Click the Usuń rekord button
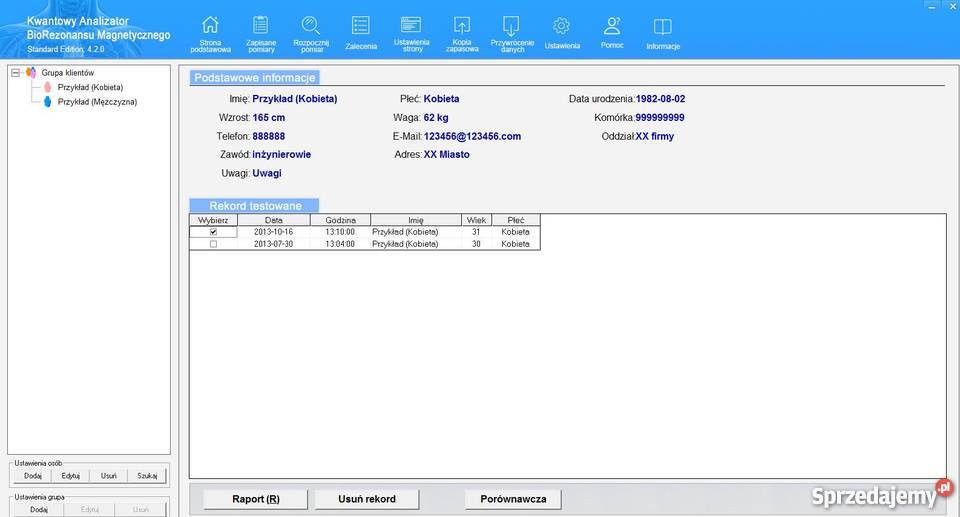This screenshot has height=517, width=960. [367, 499]
